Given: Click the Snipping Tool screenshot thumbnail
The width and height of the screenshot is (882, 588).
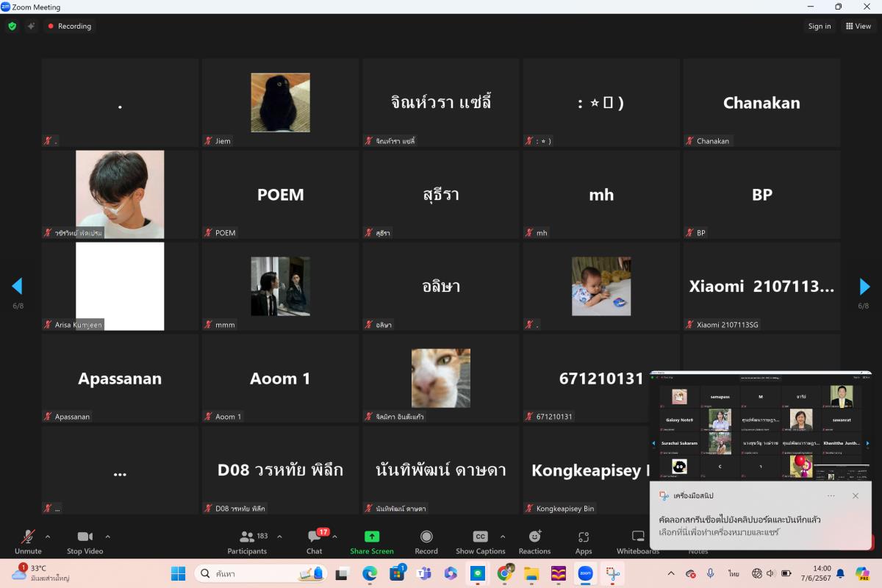Looking at the screenshot, I should [761, 426].
